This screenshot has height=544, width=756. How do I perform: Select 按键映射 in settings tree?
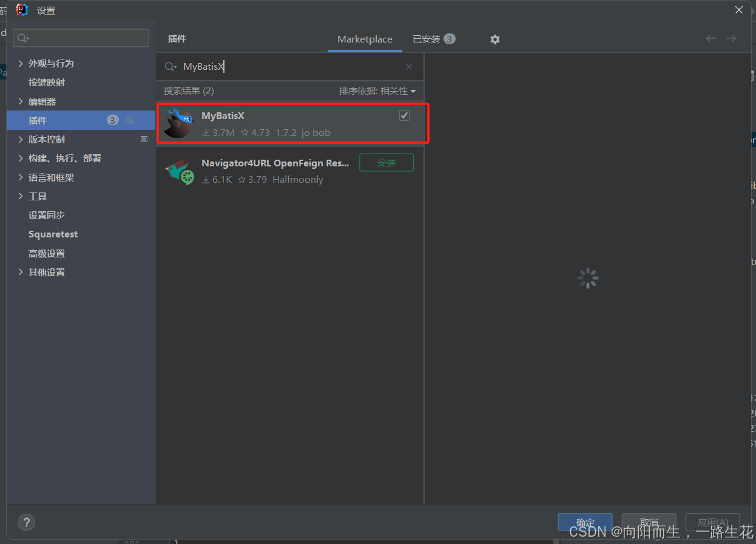[x=47, y=82]
